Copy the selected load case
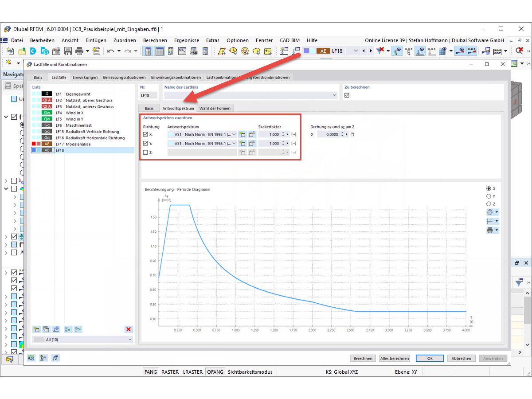This screenshot has height=399, width=532. [x=46, y=329]
